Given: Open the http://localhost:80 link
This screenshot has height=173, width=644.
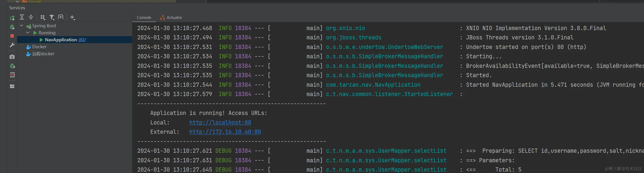Looking at the screenshot, I should [x=220, y=122].
